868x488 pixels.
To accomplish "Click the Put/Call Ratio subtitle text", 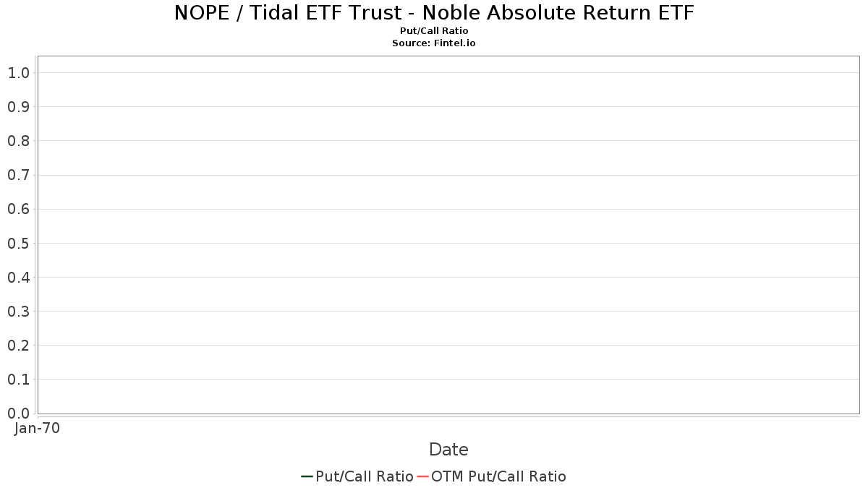I will [x=434, y=31].
